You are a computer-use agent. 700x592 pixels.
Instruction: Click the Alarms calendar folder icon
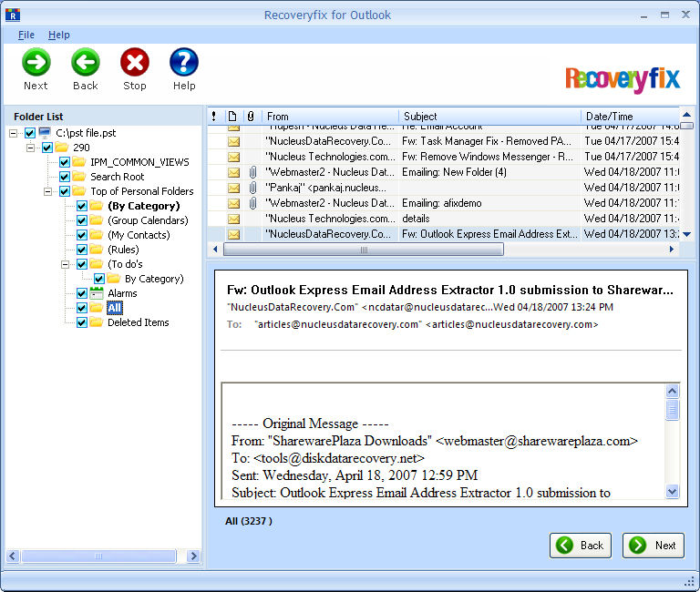97,293
